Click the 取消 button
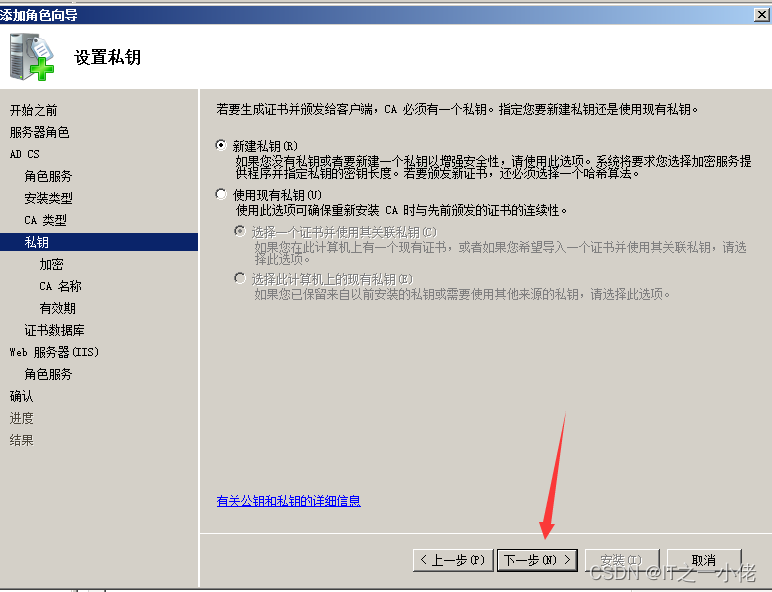This screenshot has height=592, width=772. click(x=704, y=560)
